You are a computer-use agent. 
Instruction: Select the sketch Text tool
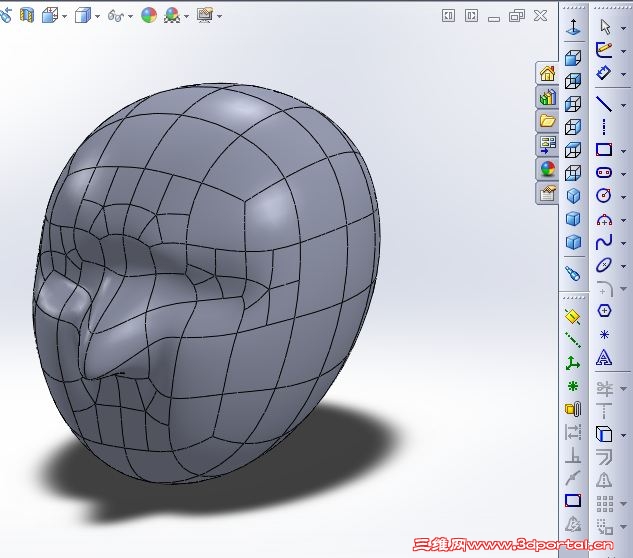pyautogui.click(x=604, y=358)
